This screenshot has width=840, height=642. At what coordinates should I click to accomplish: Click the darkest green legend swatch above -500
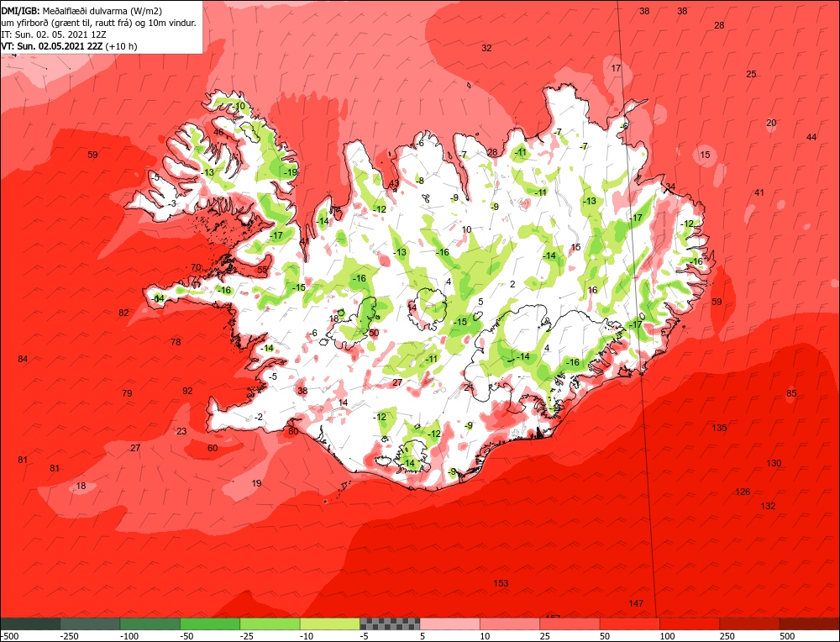[30, 624]
